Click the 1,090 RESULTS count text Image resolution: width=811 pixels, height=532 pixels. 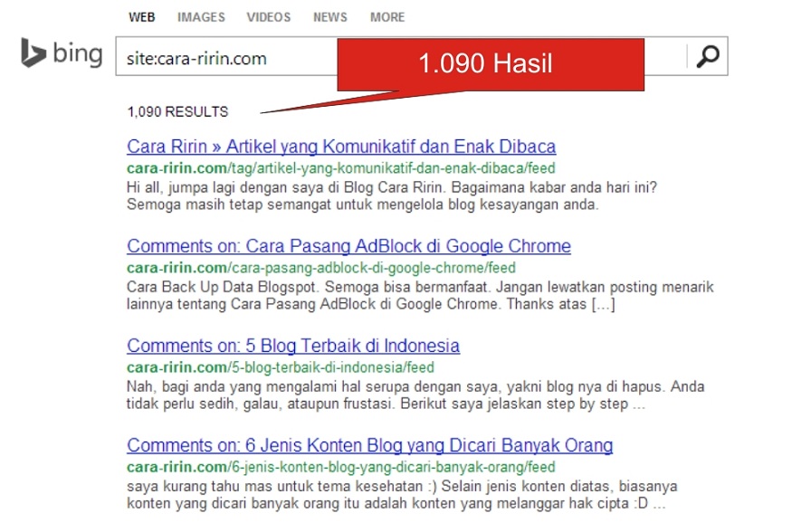tap(177, 111)
